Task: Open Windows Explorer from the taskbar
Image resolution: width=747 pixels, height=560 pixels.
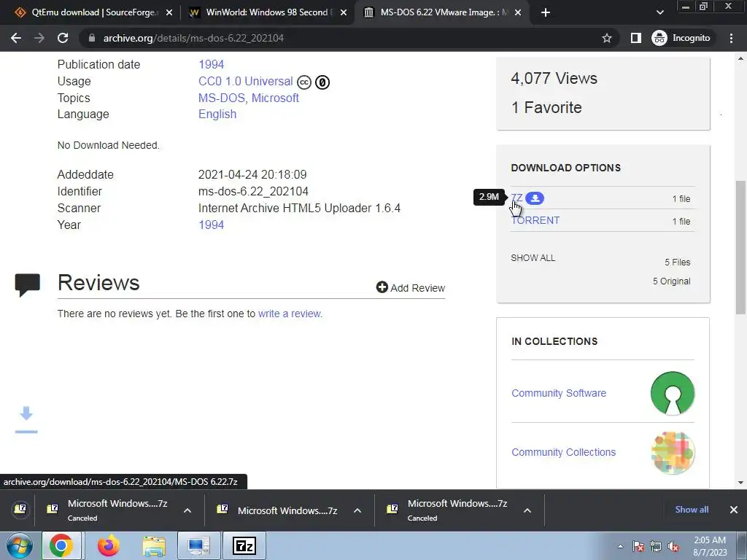Action: click(154, 545)
